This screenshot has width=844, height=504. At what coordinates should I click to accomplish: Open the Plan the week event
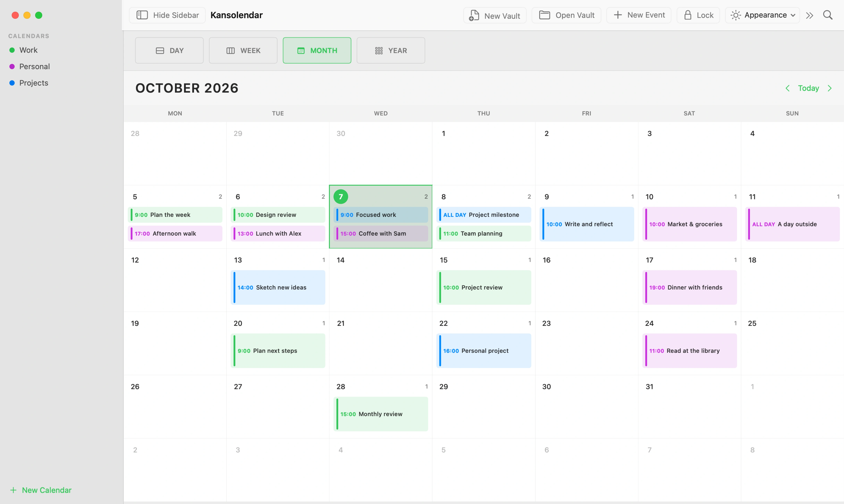tap(175, 215)
